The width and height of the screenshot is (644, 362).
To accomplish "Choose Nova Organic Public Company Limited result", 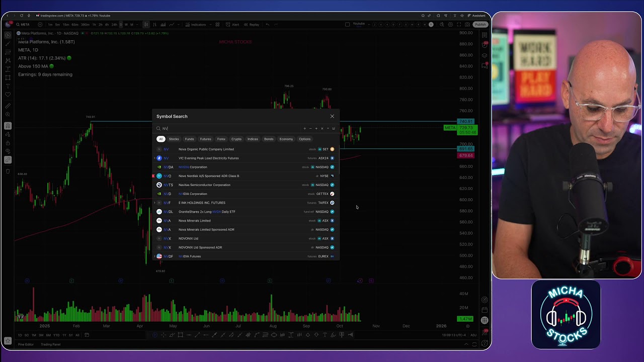I will click(x=246, y=149).
